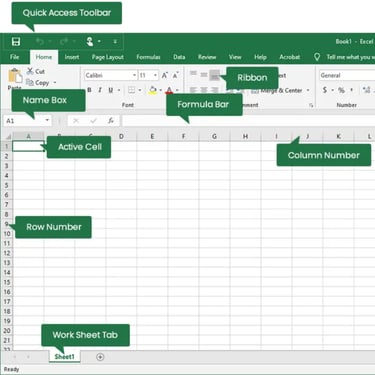This screenshot has height=375, width=375.
Task: Open the Acrobat tab
Action: [x=290, y=57]
